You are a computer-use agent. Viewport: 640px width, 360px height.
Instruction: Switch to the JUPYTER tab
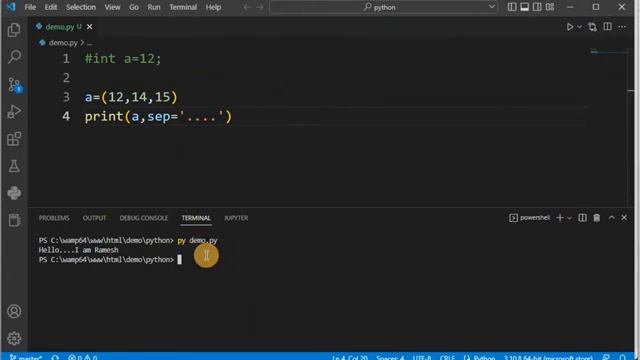click(236, 218)
